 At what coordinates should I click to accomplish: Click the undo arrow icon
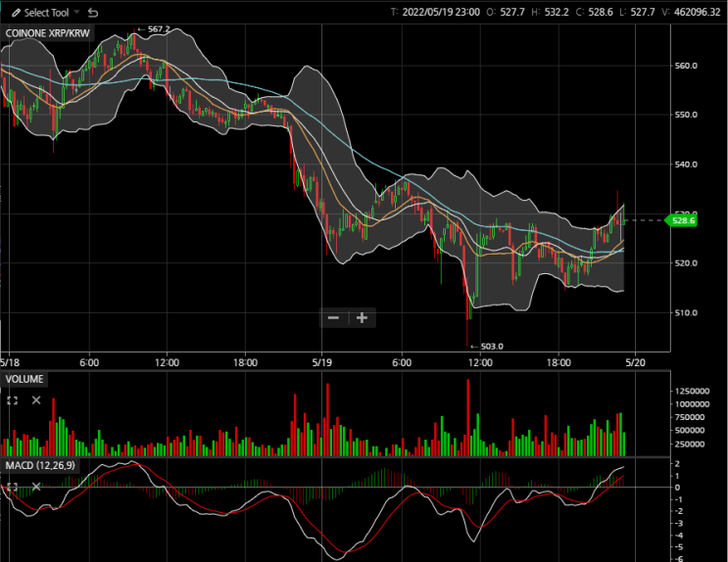[x=93, y=13]
